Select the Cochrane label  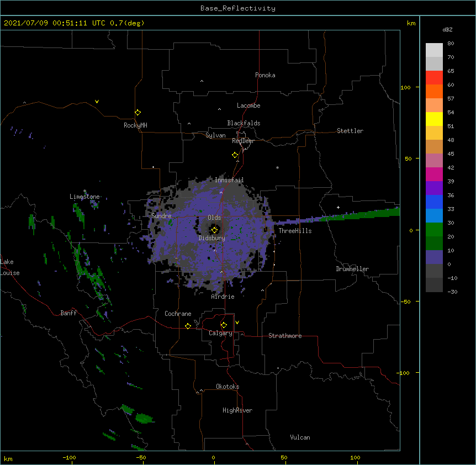point(178,314)
